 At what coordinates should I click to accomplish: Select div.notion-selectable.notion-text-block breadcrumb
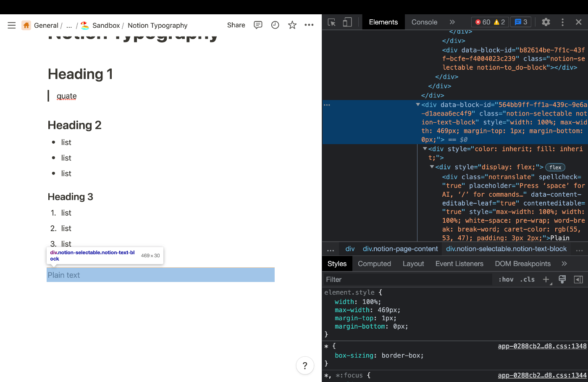pyautogui.click(x=506, y=249)
